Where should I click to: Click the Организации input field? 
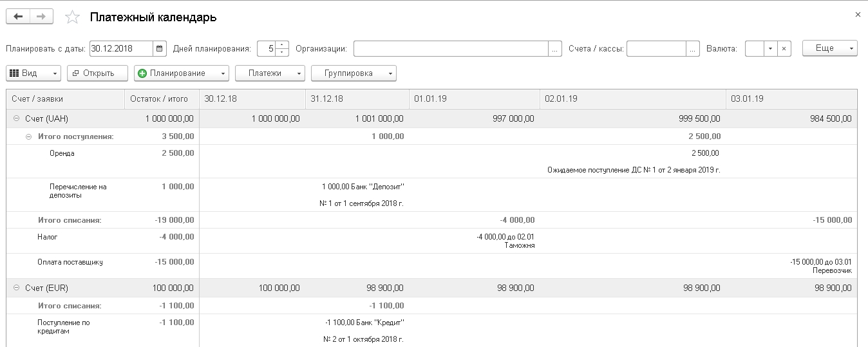click(x=451, y=48)
